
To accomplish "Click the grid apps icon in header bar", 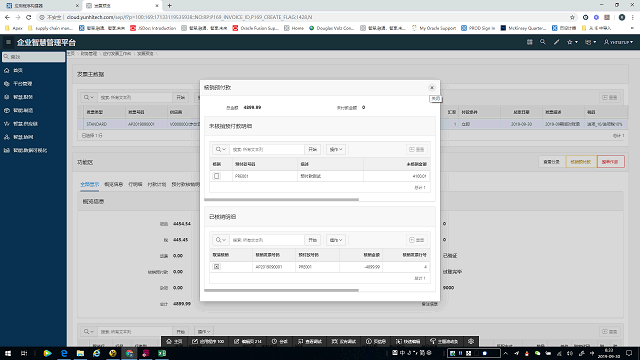I will pyautogui.click(x=529, y=42).
